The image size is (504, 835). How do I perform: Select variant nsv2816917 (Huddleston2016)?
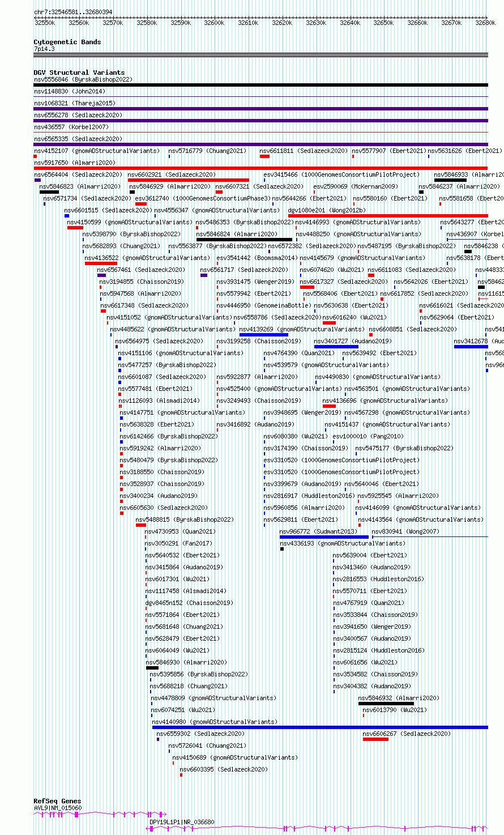tap(309, 496)
